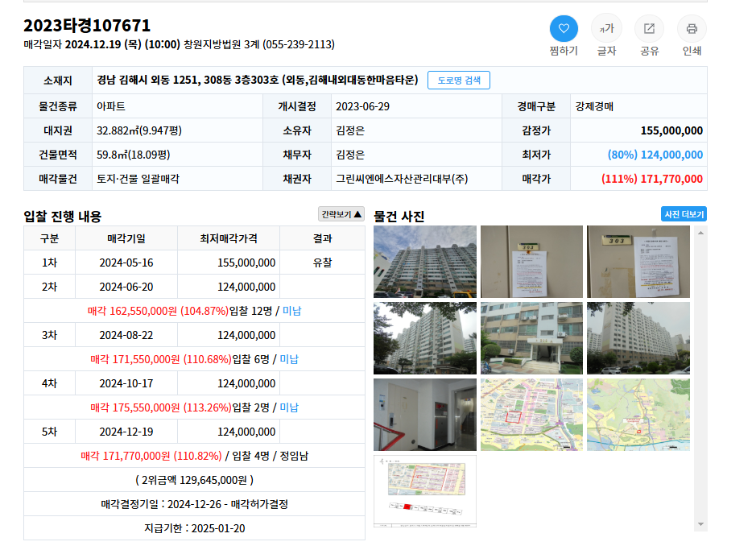Click the 개시결정 date 2023-06-29

362,106
